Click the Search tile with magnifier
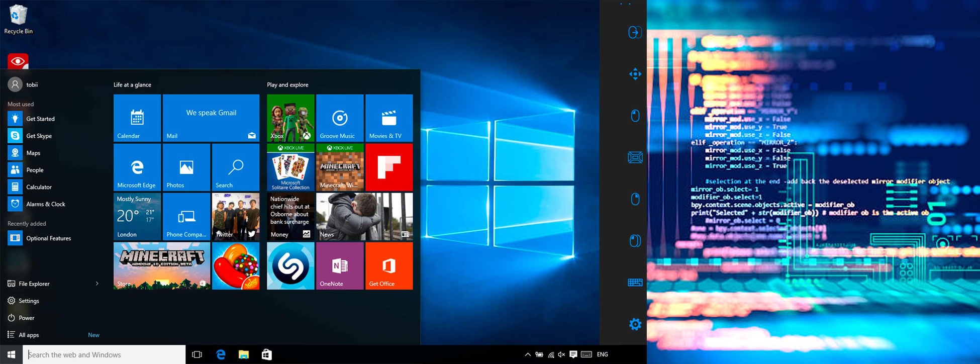The width and height of the screenshot is (980, 364). 236,167
